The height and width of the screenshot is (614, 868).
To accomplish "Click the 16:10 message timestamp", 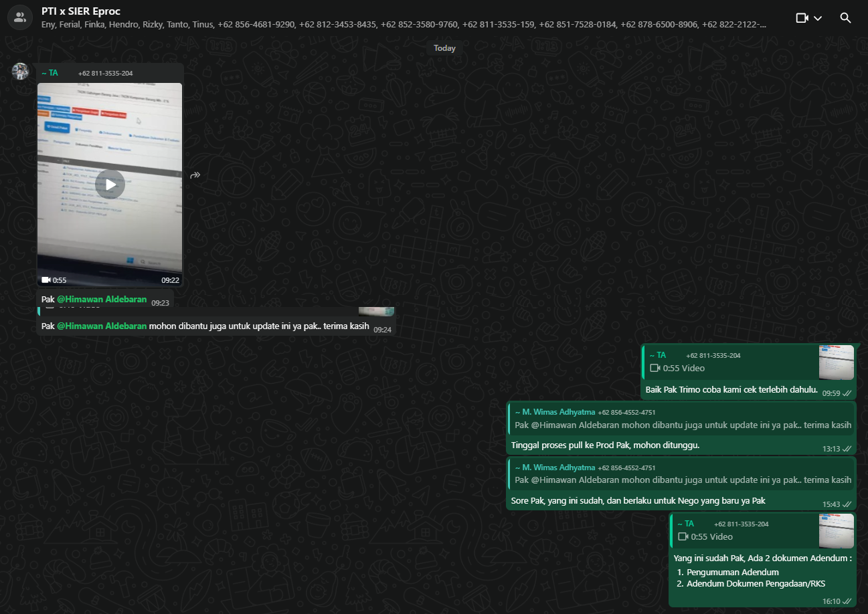I will (831, 601).
